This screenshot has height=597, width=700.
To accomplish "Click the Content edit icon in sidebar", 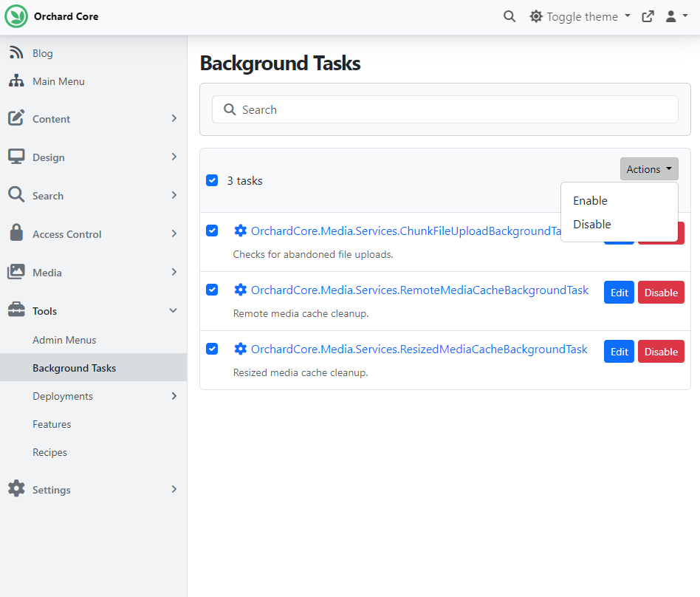I will pos(16,118).
